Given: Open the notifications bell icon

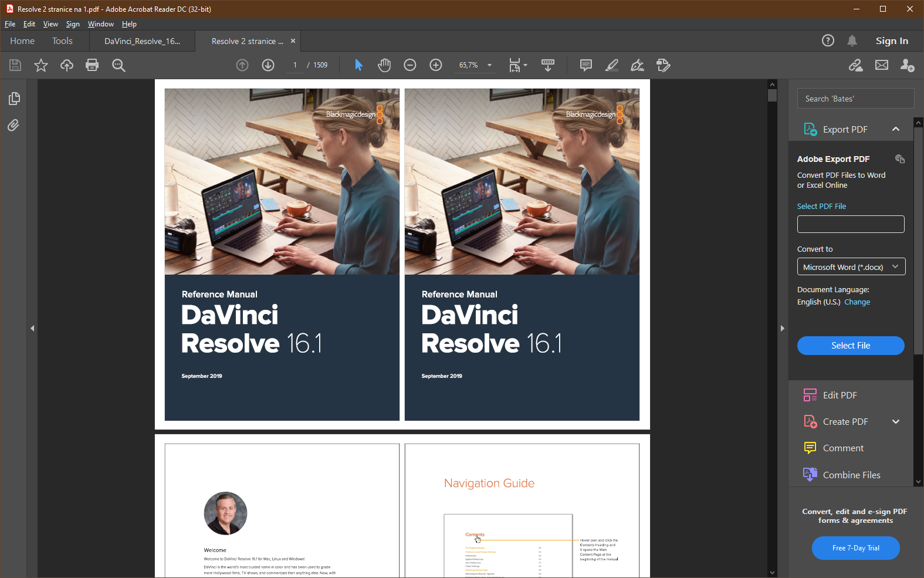Looking at the screenshot, I should pos(852,40).
